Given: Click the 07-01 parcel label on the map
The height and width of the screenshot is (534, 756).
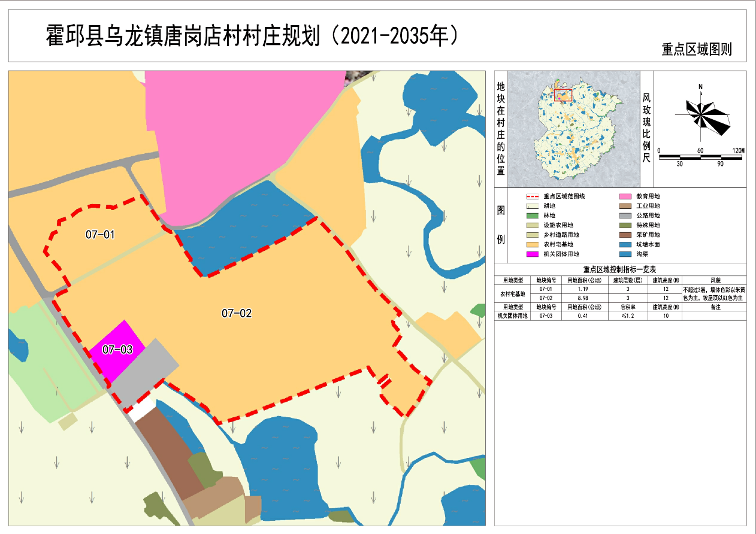Looking at the screenshot, I should (x=100, y=235).
